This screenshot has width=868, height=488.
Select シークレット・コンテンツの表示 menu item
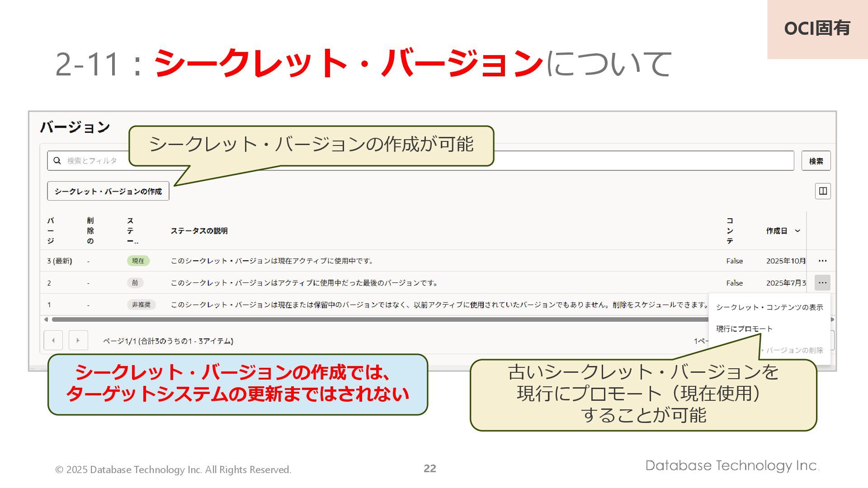[x=769, y=307]
